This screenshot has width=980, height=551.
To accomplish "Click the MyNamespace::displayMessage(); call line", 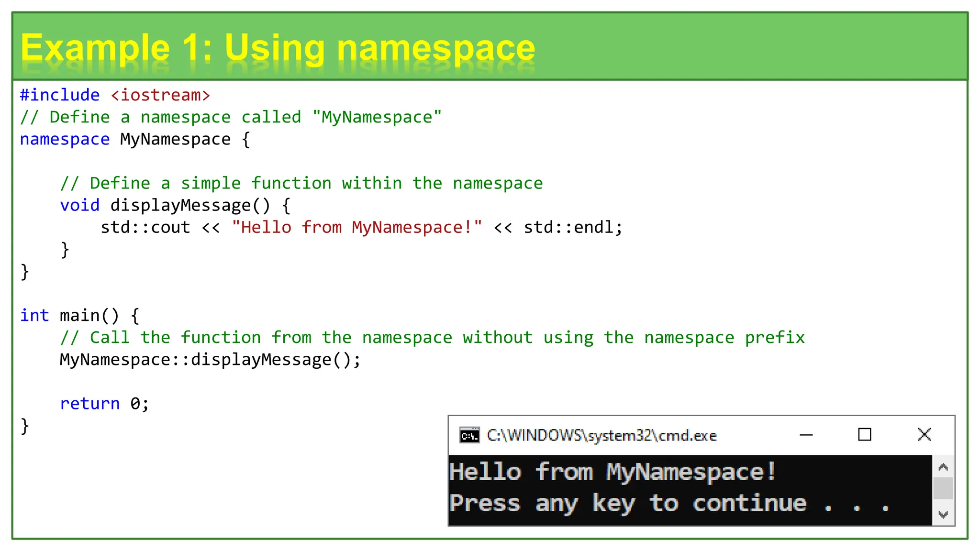I will click(x=210, y=360).
